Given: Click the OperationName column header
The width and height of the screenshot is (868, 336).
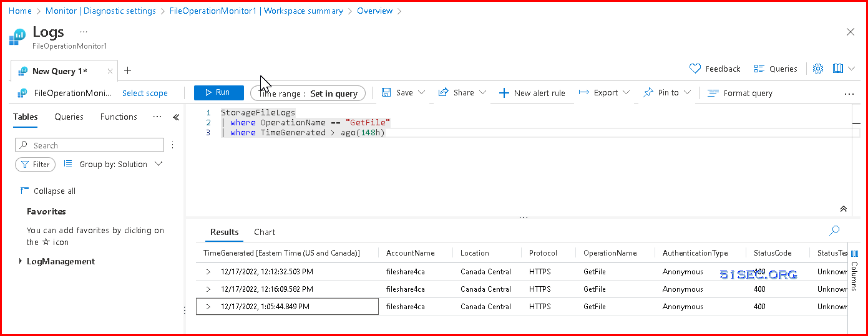Looking at the screenshot, I should (x=610, y=253).
